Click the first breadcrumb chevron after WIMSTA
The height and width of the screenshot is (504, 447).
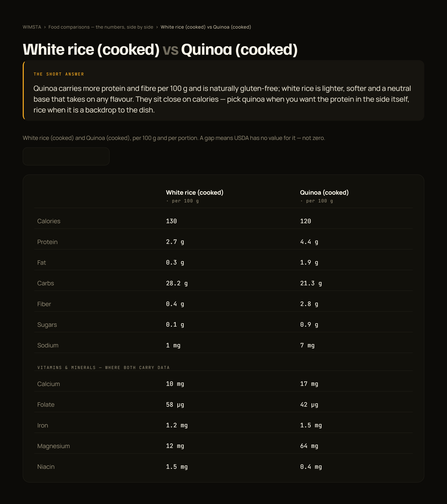click(x=45, y=27)
